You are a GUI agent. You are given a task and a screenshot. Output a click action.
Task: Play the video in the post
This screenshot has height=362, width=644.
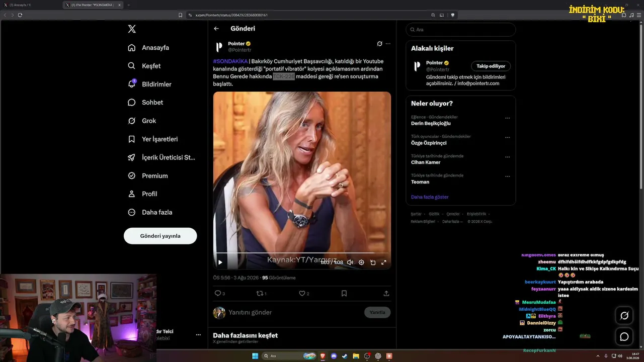(220, 262)
